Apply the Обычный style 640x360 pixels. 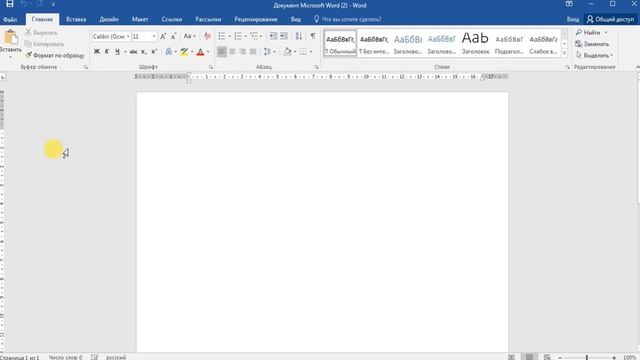pos(340,43)
